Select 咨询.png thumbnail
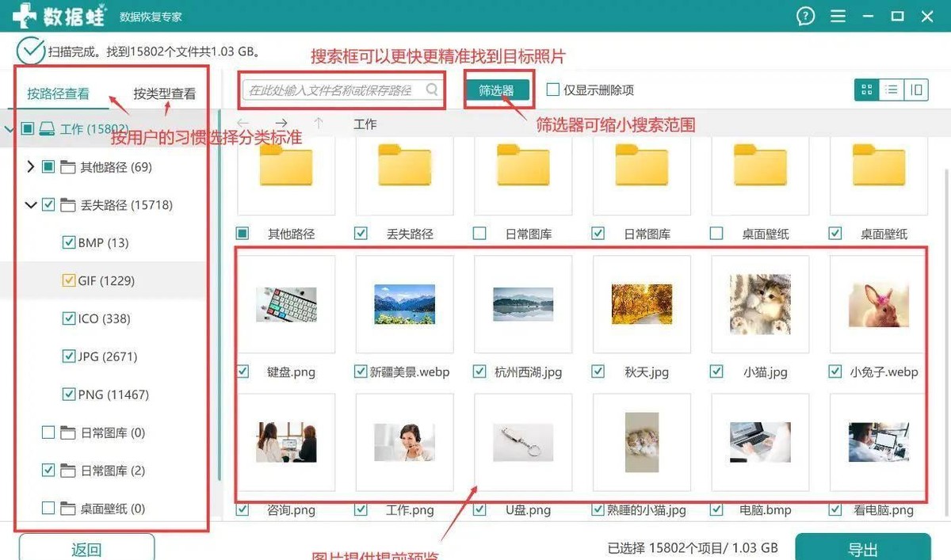The image size is (951, 560). (286, 442)
